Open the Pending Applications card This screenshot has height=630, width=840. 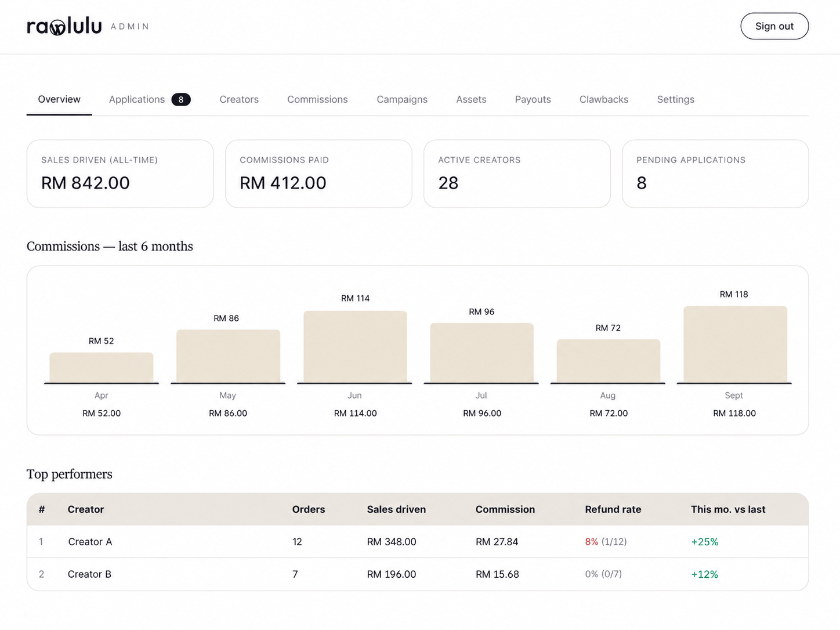[715, 173]
